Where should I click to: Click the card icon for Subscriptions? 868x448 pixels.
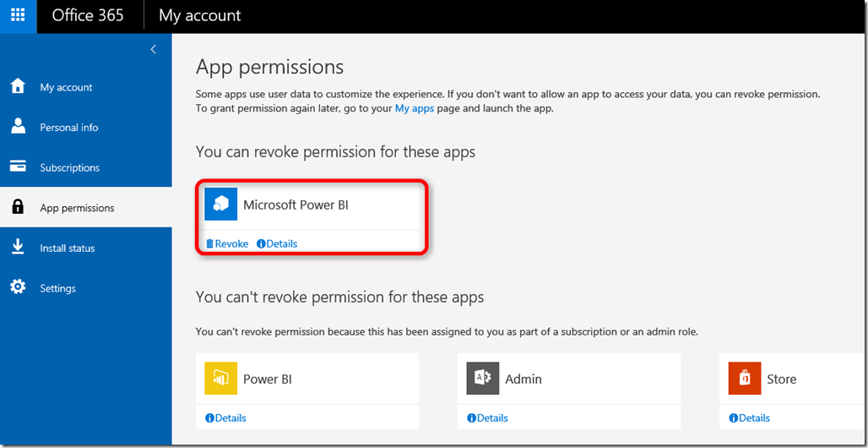[x=19, y=167]
